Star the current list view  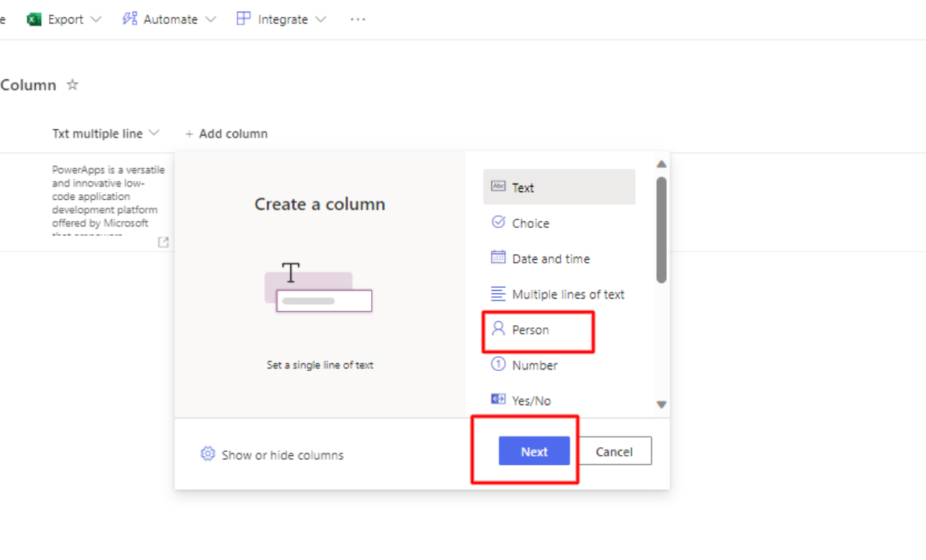coord(71,84)
